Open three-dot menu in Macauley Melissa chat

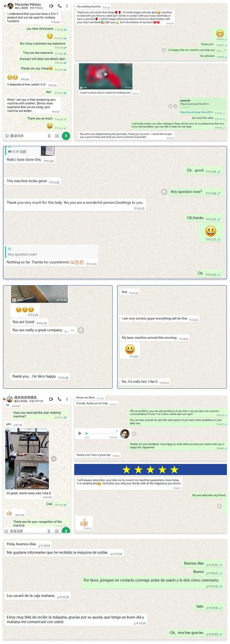(x=67, y=6)
